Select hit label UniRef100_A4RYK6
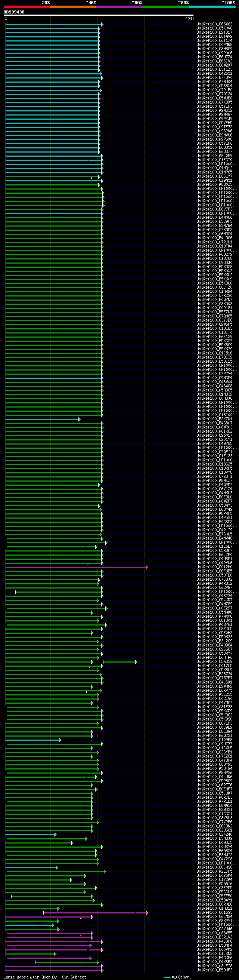 tap(214, 563)
